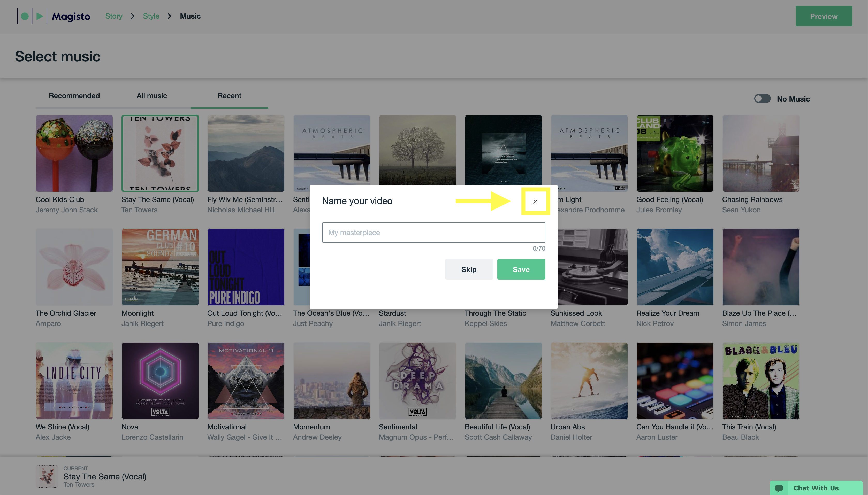Image resolution: width=868 pixels, height=495 pixels.
Task: Click the Skip button
Action: point(469,269)
